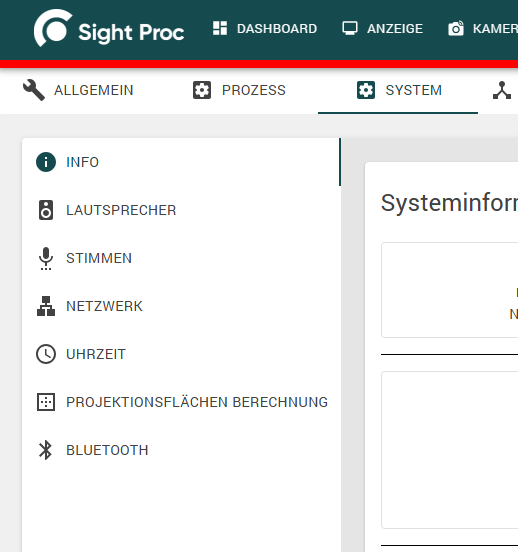Click the camera icon in top bar

coord(456,29)
